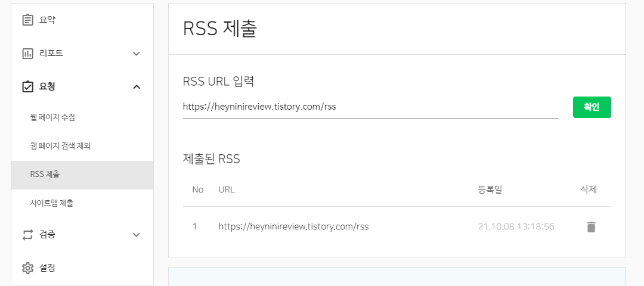Viewport: 644px width, 286px height.
Task: Click the 설정 gear icon
Action: (27, 268)
